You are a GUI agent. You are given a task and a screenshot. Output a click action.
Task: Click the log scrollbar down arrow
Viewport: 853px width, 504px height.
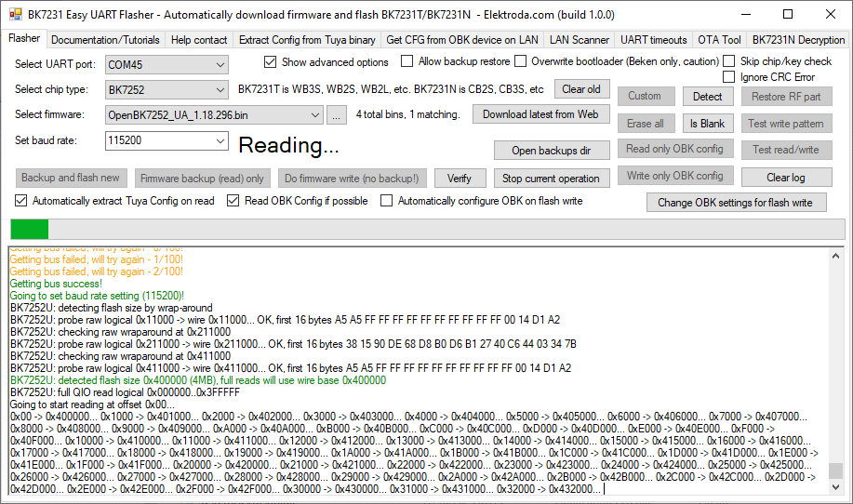click(x=835, y=487)
